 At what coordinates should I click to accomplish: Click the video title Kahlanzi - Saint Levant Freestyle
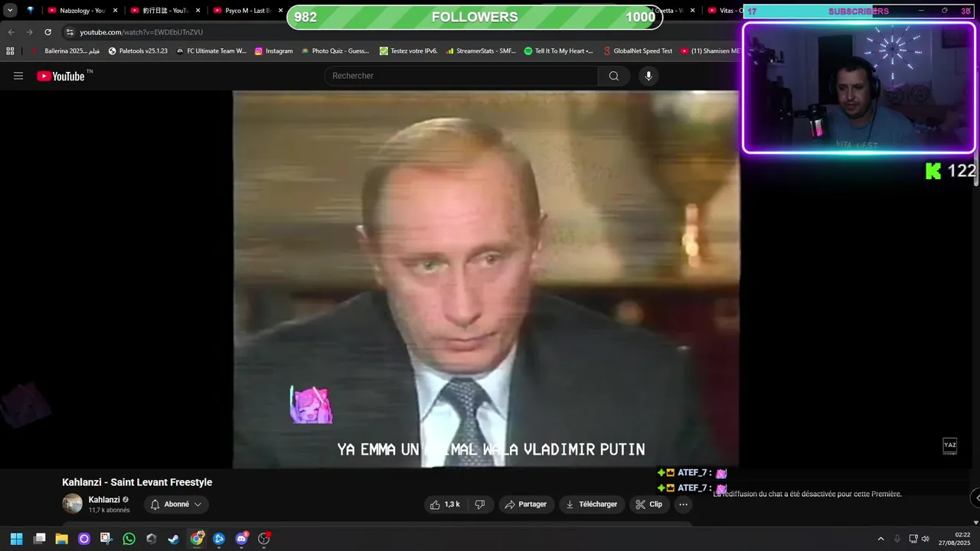137,482
